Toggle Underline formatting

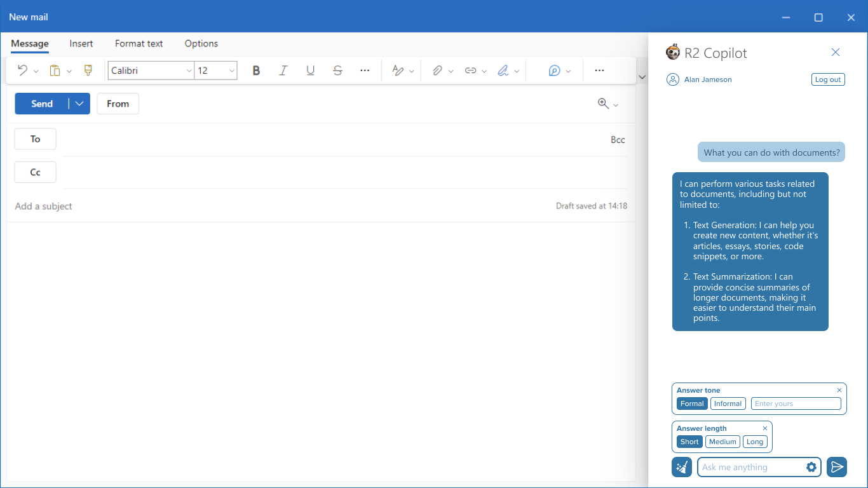(x=311, y=71)
